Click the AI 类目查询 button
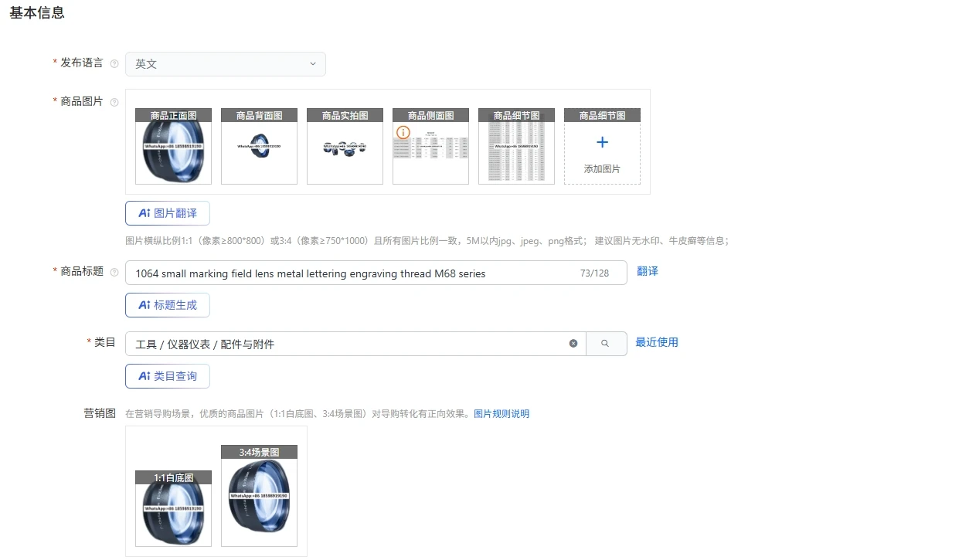The height and width of the screenshot is (560, 969). [x=167, y=376]
